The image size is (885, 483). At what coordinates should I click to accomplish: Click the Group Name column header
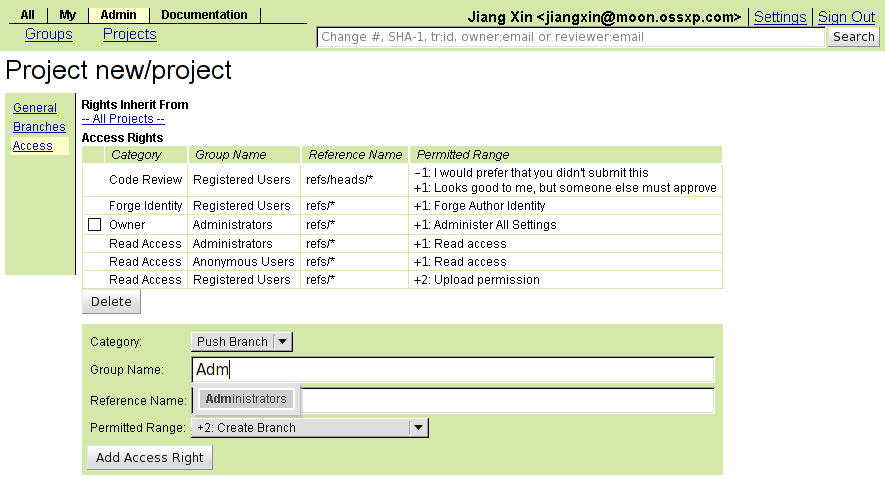[244, 155]
